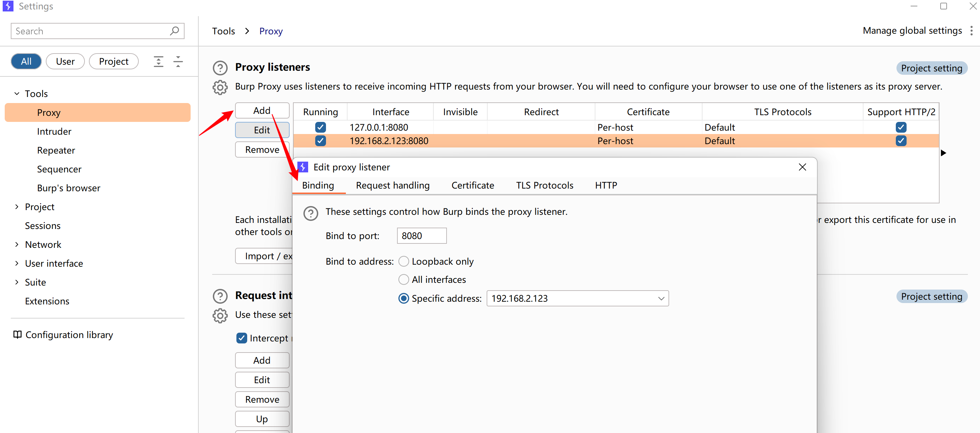
Task: Click the Settings search field
Action: [97, 31]
